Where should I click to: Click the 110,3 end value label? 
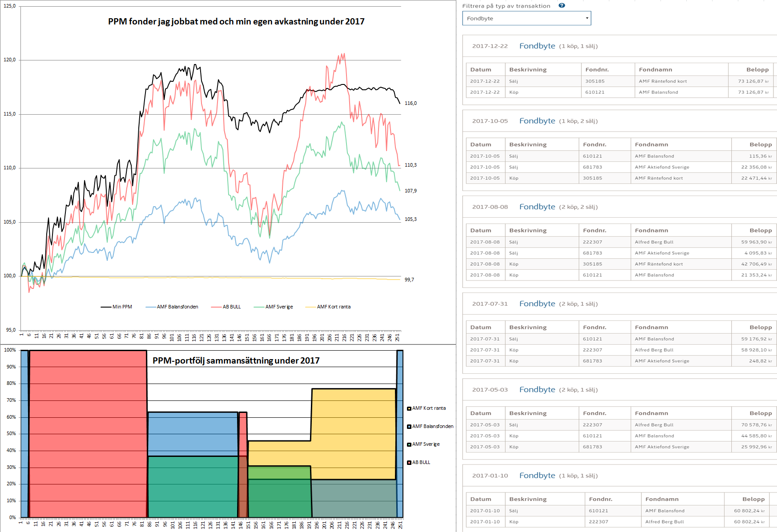click(x=411, y=165)
